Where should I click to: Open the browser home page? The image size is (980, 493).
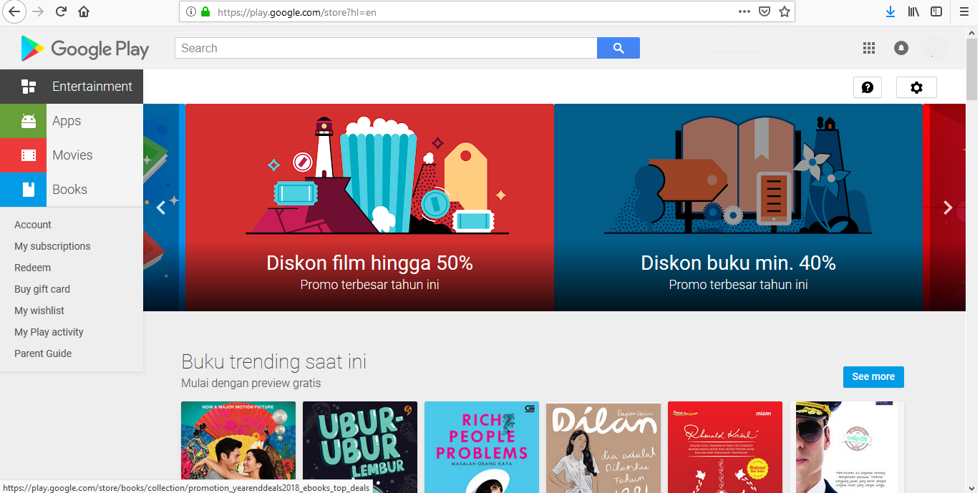84,11
